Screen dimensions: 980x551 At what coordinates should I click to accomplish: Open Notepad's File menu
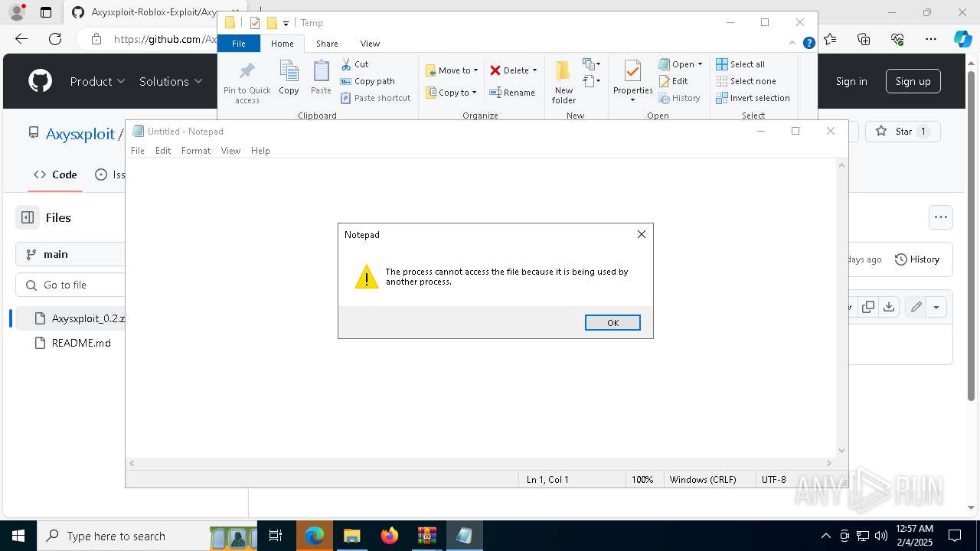[138, 151]
